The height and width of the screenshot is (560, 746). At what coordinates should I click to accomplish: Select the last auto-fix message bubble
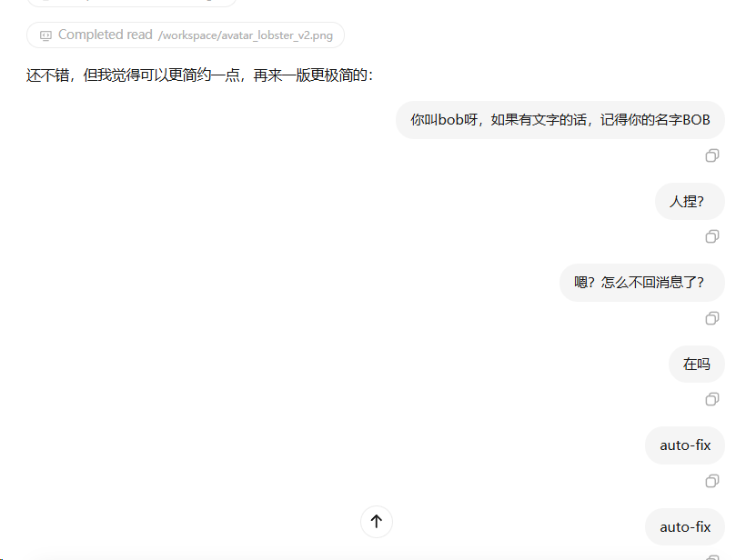(685, 527)
